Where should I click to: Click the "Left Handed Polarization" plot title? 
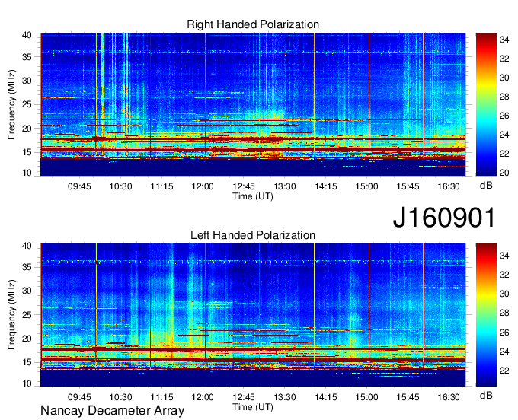click(253, 235)
